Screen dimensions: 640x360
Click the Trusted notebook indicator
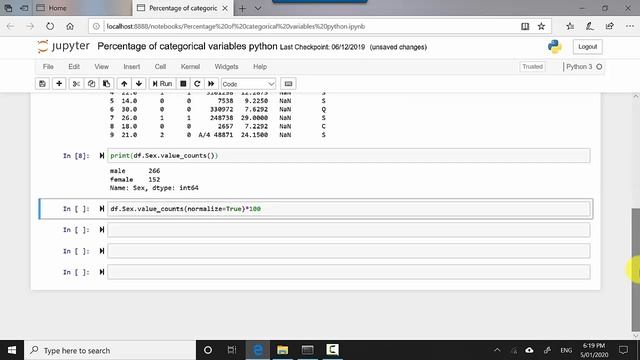532,67
